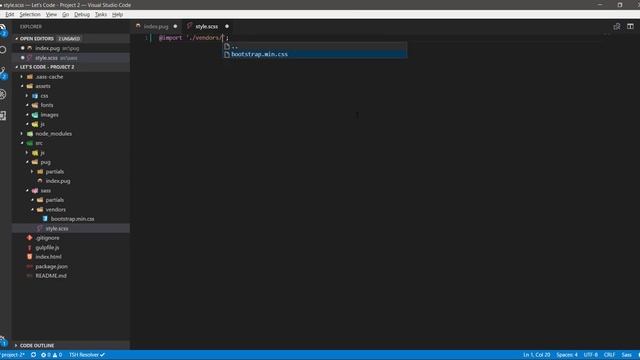The image size is (640, 360).
Task: Collapse the assets folder arrow
Action: pyautogui.click(x=22, y=86)
